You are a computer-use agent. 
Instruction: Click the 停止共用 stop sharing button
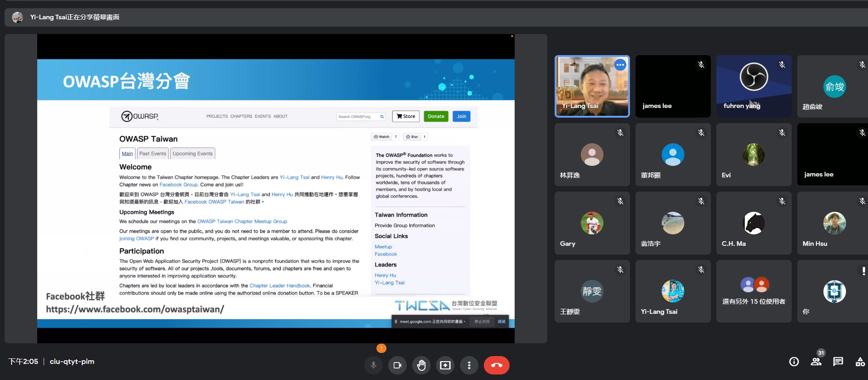click(x=482, y=322)
